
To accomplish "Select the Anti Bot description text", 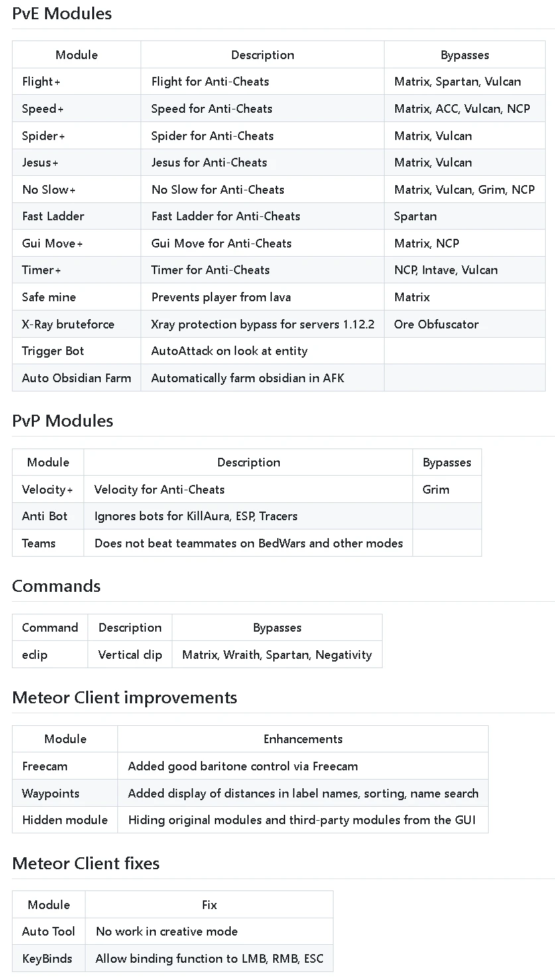I will [196, 516].
